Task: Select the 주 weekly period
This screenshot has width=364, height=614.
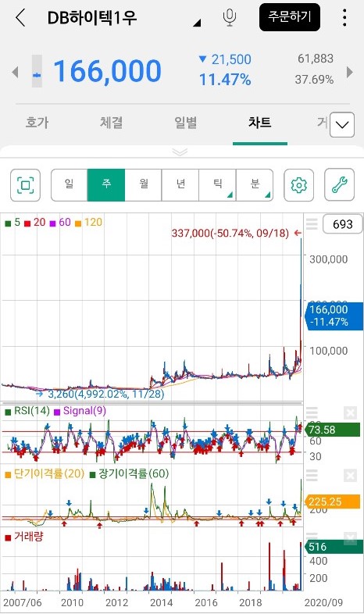Action: 106,185
